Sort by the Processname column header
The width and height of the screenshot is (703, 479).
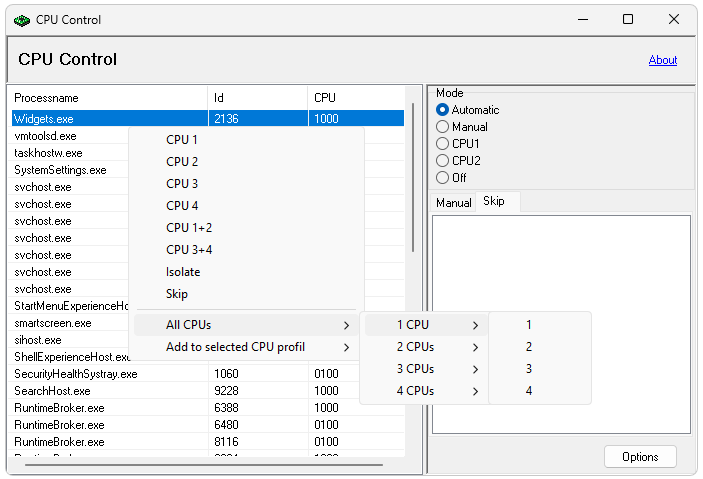[x=46, y=98]
